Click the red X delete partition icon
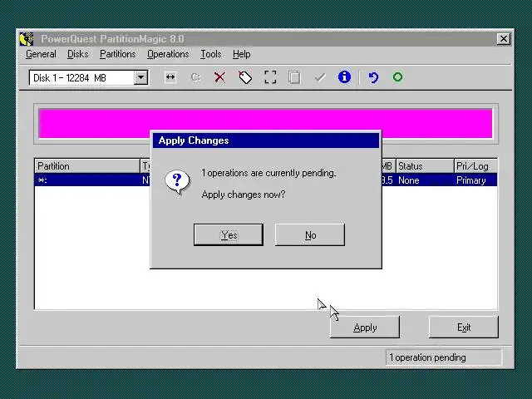The height and width of the screenshot is (399, 532). (x=219, y=77)
